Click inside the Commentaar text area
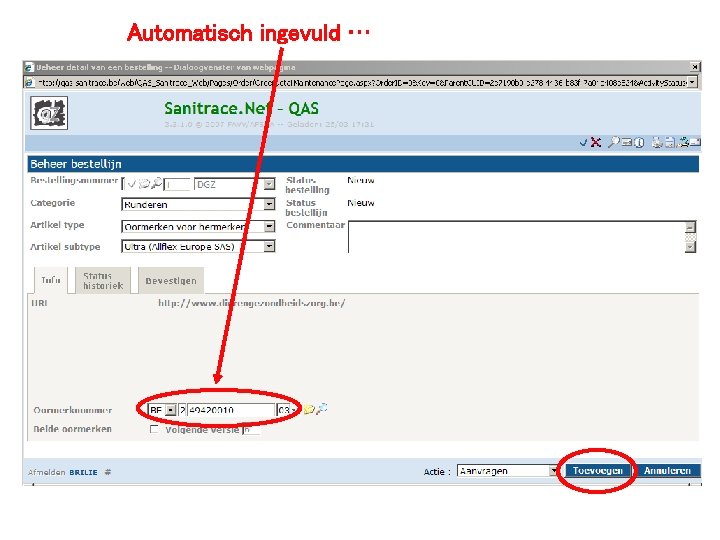Screen dimensions: 720x540 click(x=517, y=237)
